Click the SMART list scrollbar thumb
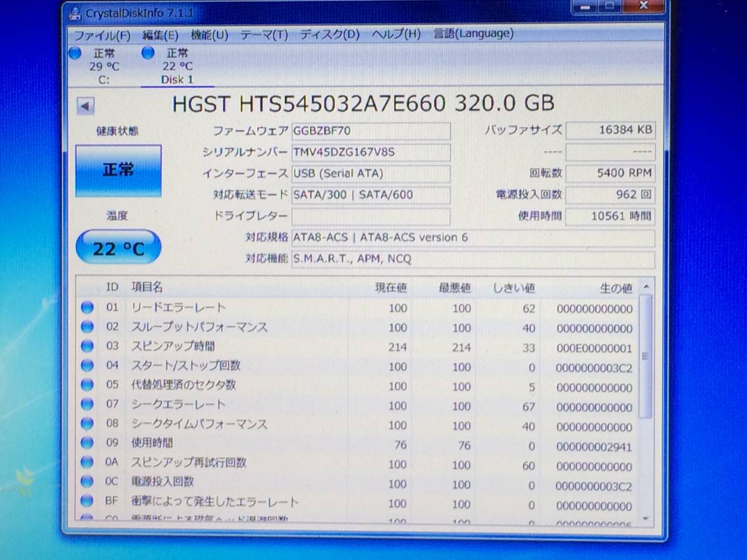This screenshot has height=560, width=747. point(646,357)
